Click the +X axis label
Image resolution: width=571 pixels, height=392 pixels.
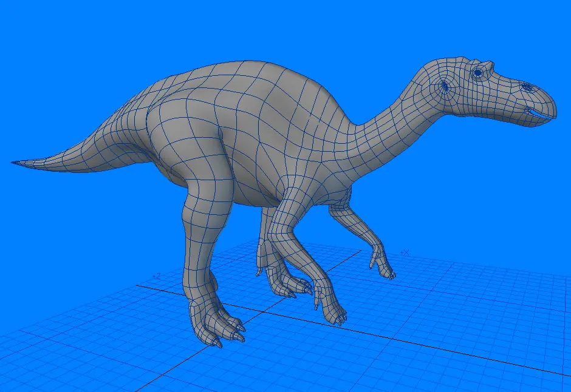(405, 252)
